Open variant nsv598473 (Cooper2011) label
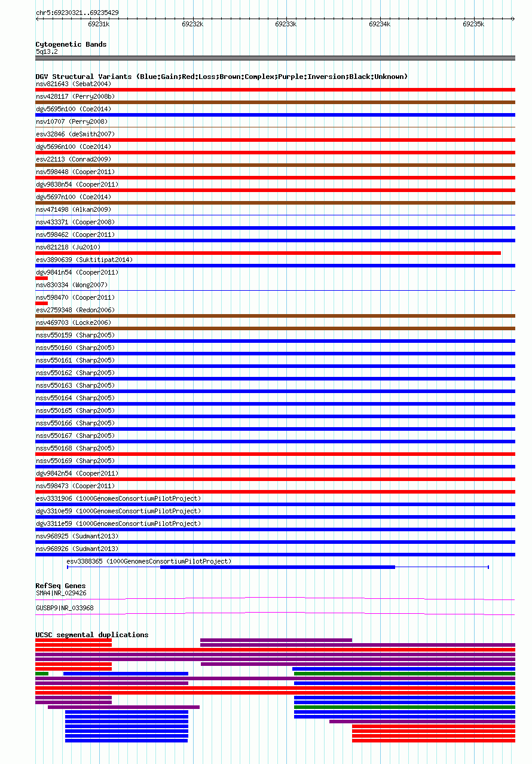The height and width of the screenshot is (764, 532). click(75, 486)
